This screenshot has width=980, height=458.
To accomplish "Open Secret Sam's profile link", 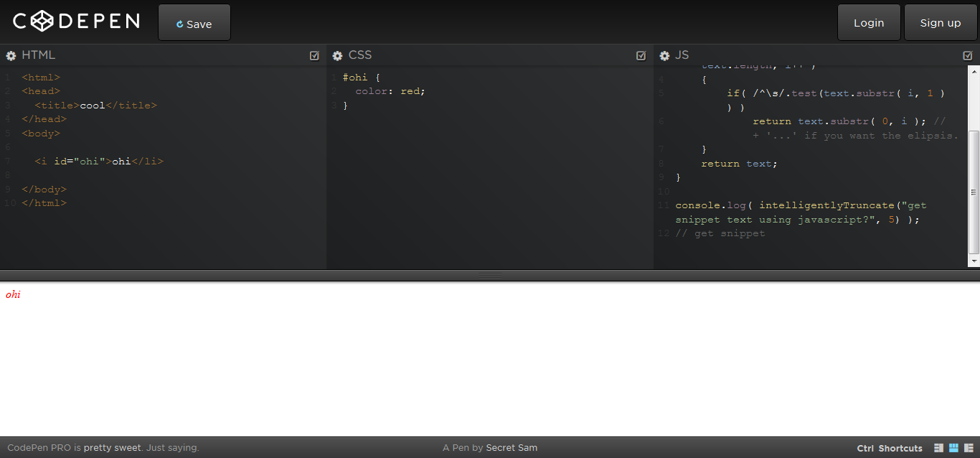I will coord(512,448).
